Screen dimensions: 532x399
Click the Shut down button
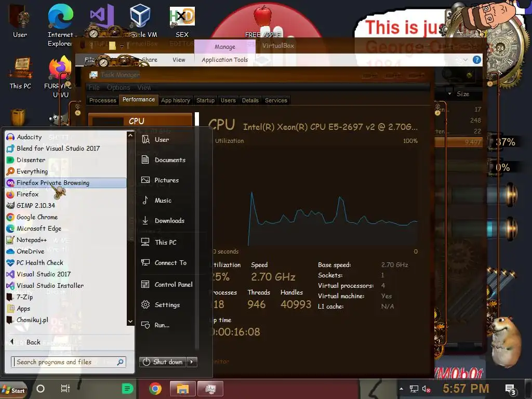163,362
